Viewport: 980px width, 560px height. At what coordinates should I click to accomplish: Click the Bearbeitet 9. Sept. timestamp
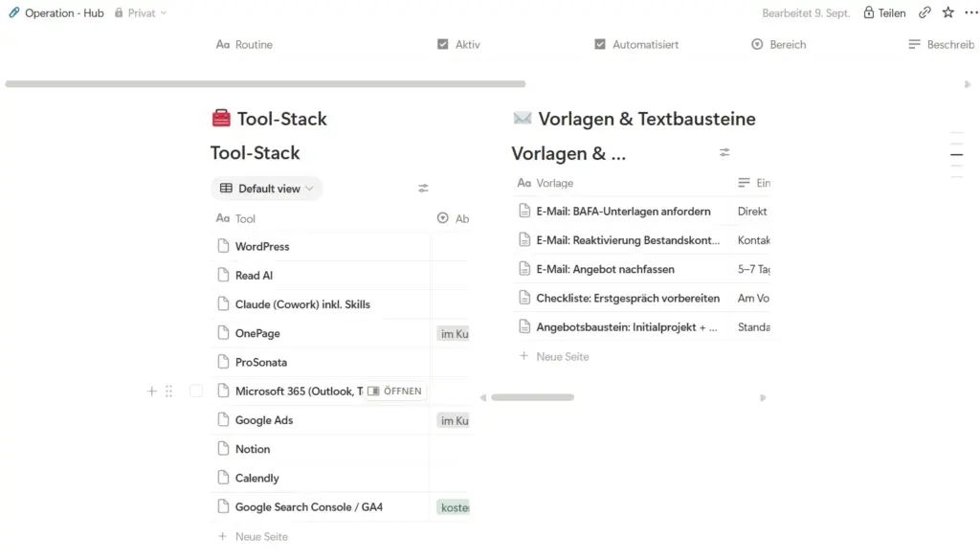(x=806, y=12)
